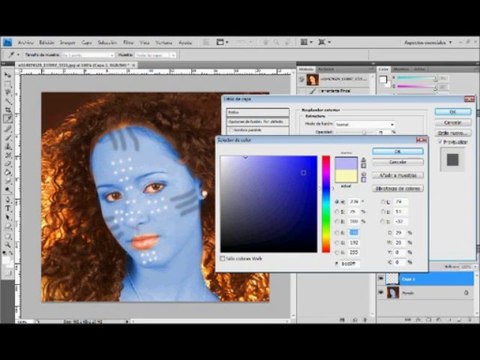The height and width of the screenshot is (360, 480).
Task: Enable the Sombra paralela checkbox
Action: (231, 130)
